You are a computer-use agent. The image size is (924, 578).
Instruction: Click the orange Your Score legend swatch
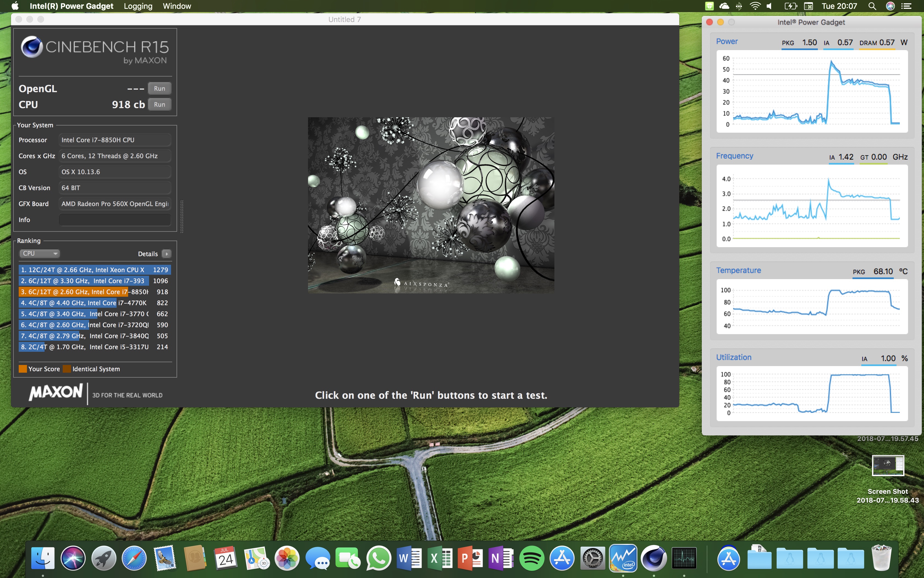23,369
